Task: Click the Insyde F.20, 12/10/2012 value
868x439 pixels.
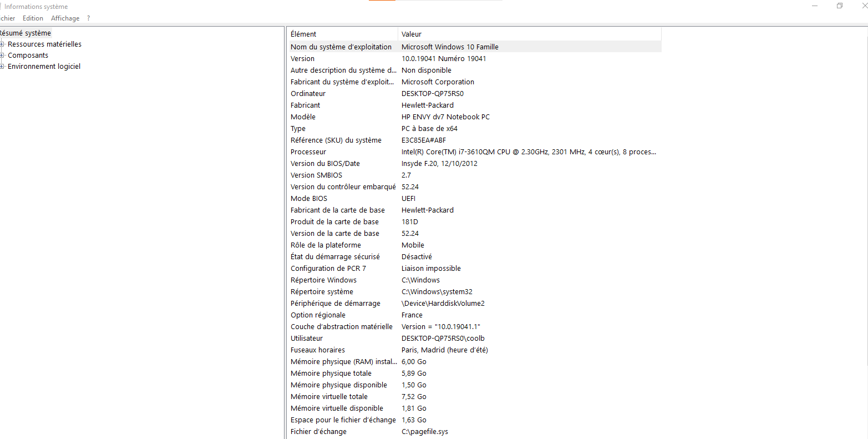Action: point(439,164)
